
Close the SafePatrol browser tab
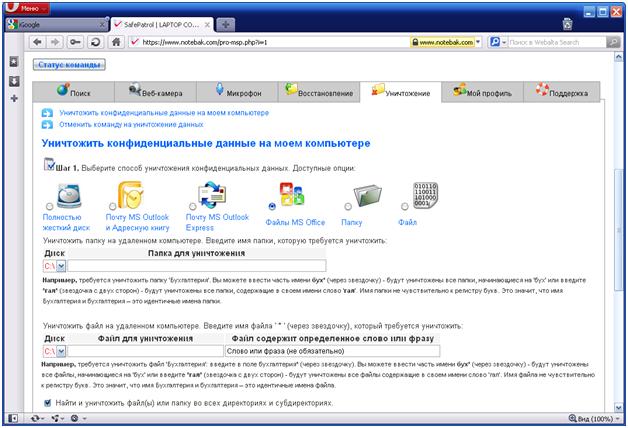[x=207, y=25]
